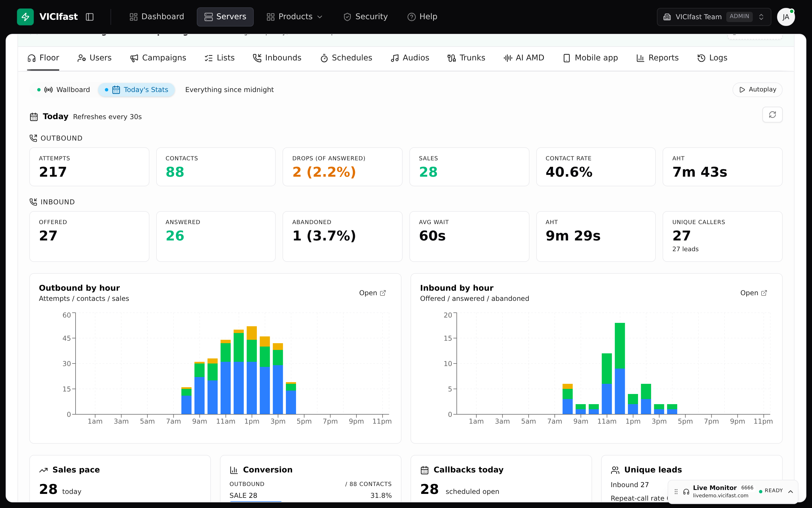This screenshot has height=508, width=812.
Task: Click the calendar icon beside Today
Action: click(34, 117)
